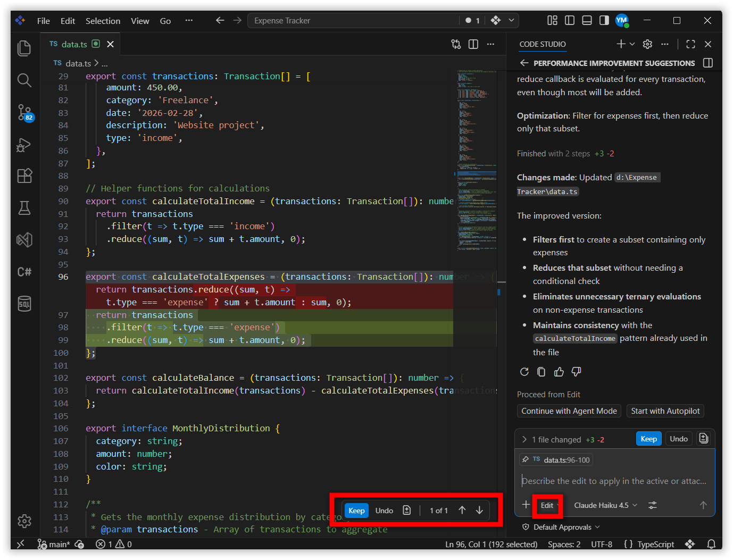Open the Explorer view in activity bar

coord(24,48)
